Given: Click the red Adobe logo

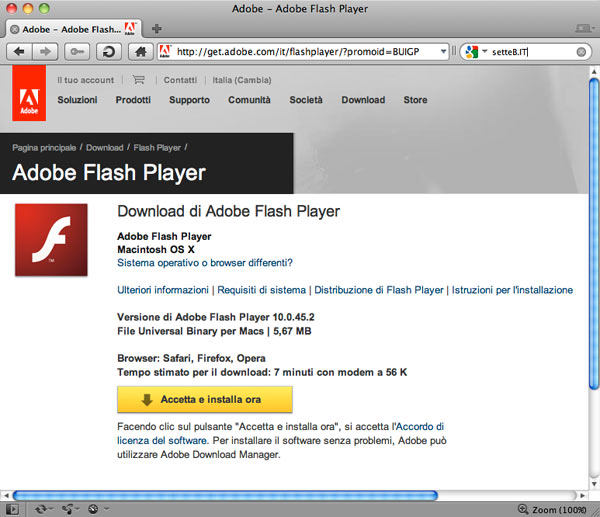Looking at the screenshot, I should click(x=29, y=99).
